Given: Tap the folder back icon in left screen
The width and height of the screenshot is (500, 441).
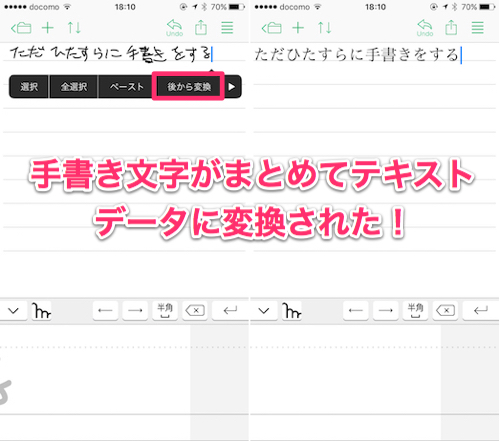Looking at the screenshot, I should [x=21, y=28].
